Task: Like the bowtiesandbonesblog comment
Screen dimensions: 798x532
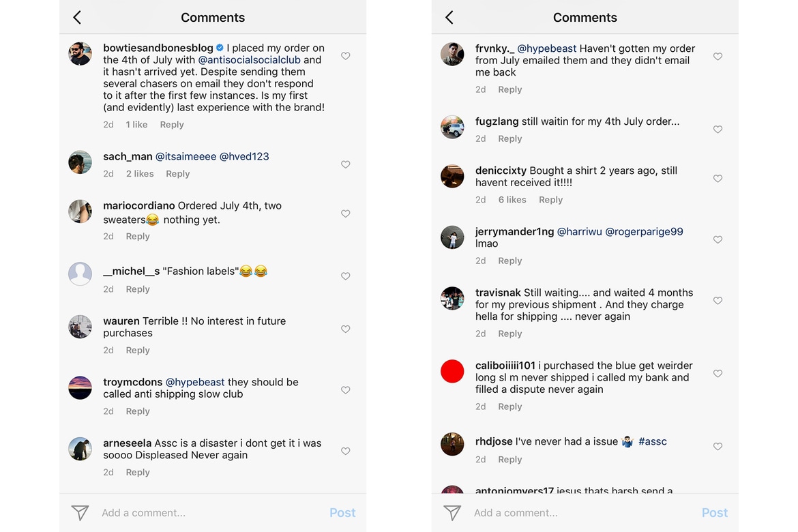Action: [346, 56]
